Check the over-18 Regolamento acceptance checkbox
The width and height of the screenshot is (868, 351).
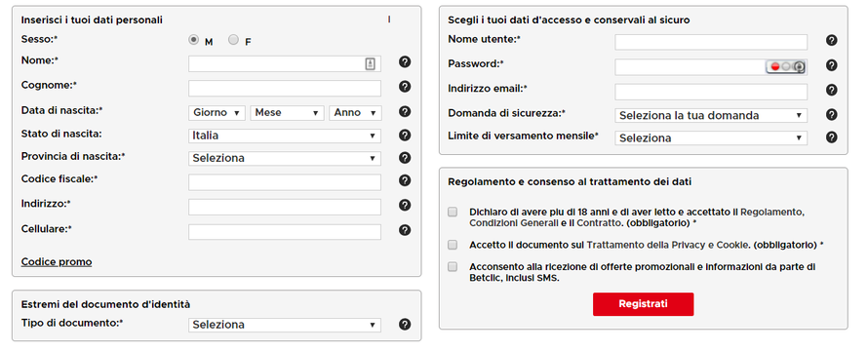(453, 212)
